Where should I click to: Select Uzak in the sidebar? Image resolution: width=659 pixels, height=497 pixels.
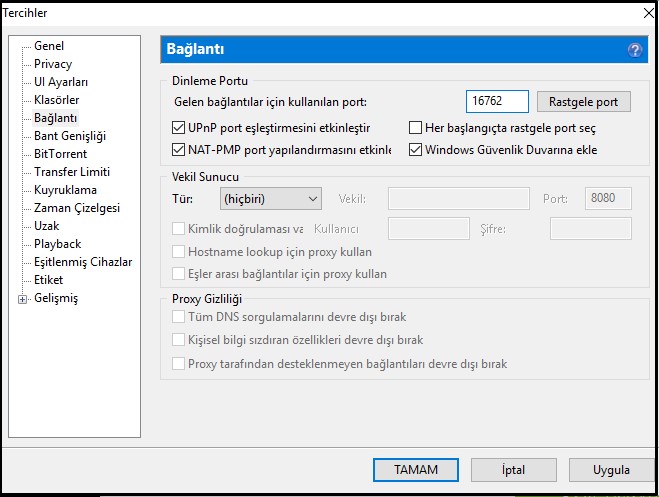47,226
